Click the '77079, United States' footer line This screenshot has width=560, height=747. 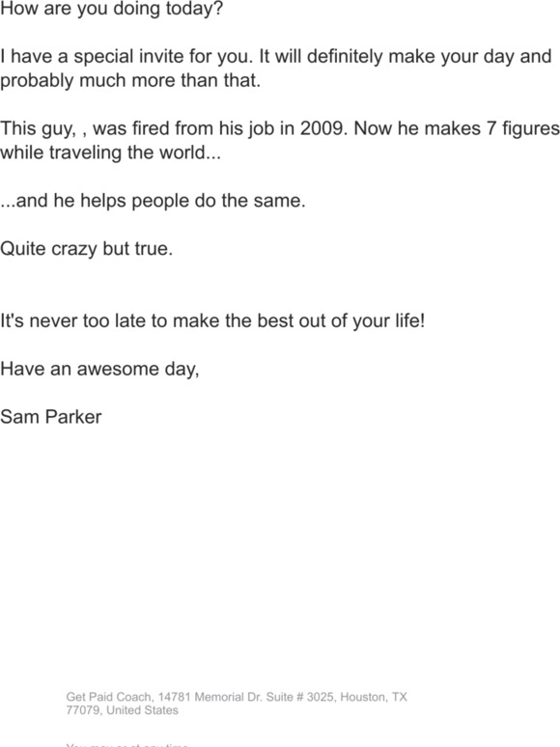point(122,710)
